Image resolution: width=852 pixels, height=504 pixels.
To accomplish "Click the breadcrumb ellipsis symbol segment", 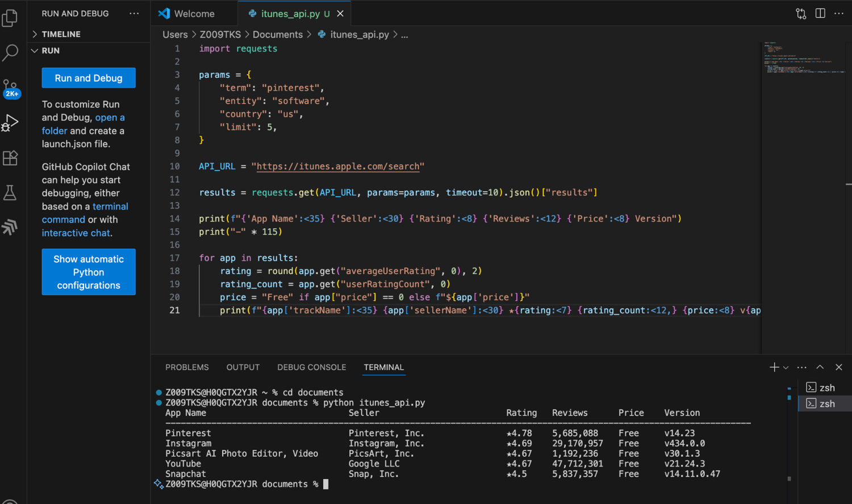I will tap(404, 35).
